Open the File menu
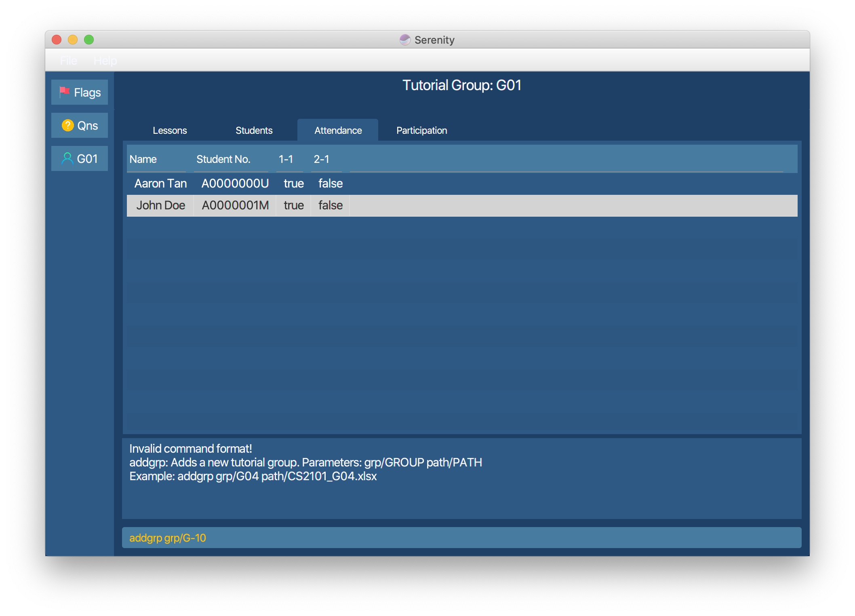Image resolution: width=855 pixels, height=616 pixels. tap(68, 61)
